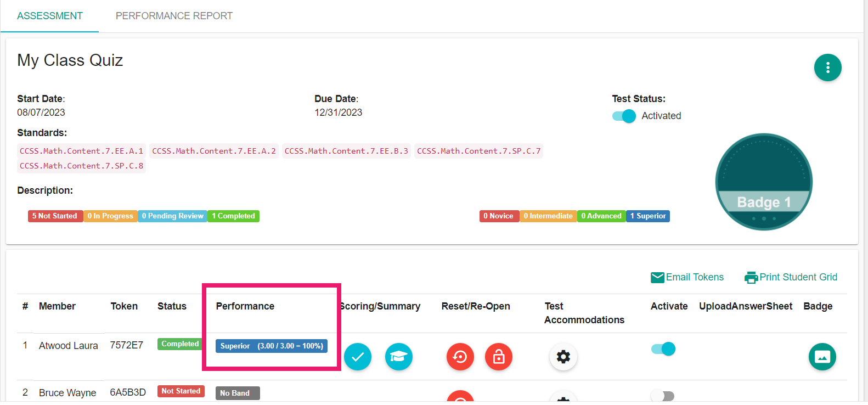Click the re-open lock icon for Atwood Laura
The image size is (868, 405).
coord(499,357)
